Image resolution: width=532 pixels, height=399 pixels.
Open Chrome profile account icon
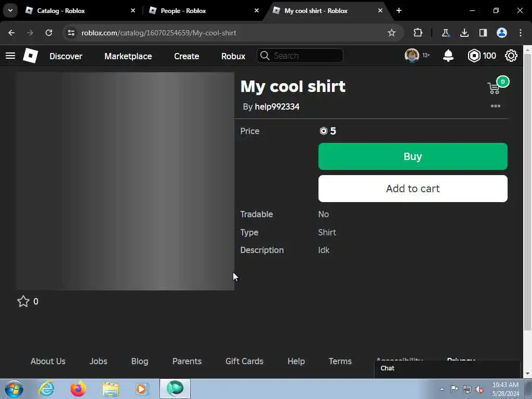coord(502,33)
